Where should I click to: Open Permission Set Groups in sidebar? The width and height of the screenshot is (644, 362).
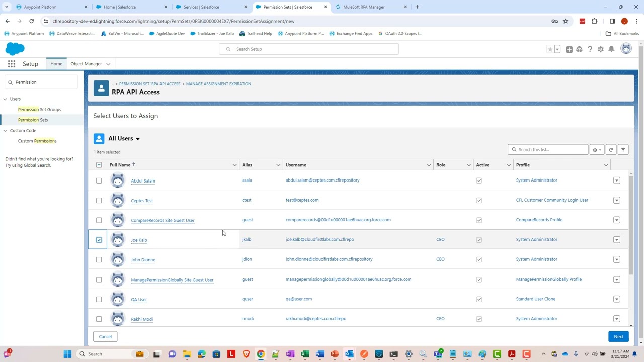[x=39, y=109]
